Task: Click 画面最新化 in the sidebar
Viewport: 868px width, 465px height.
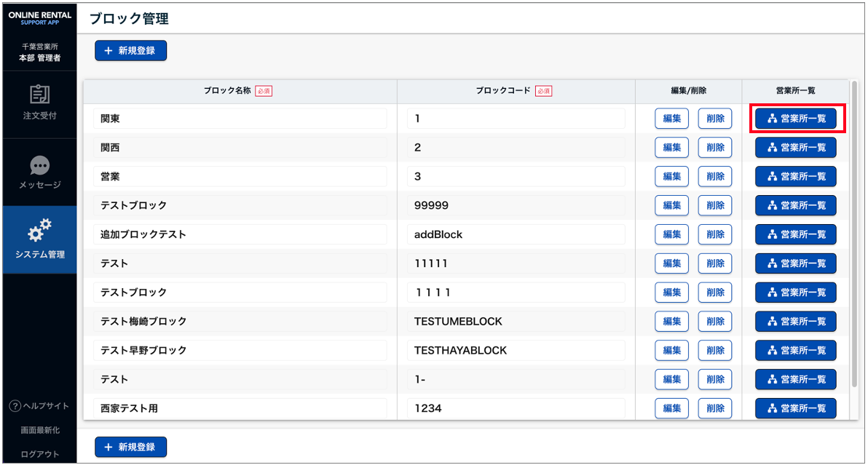Action: [39, 430]
